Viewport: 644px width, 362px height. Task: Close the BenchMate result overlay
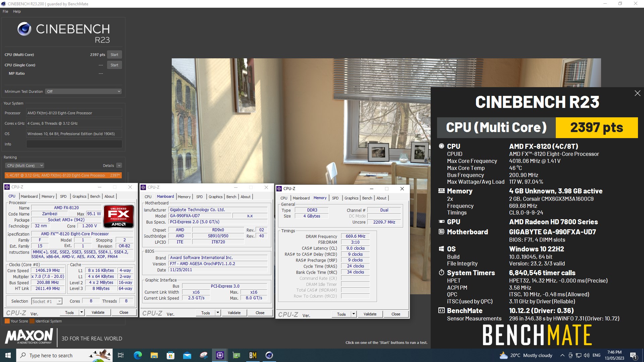(x=637, y=93)
